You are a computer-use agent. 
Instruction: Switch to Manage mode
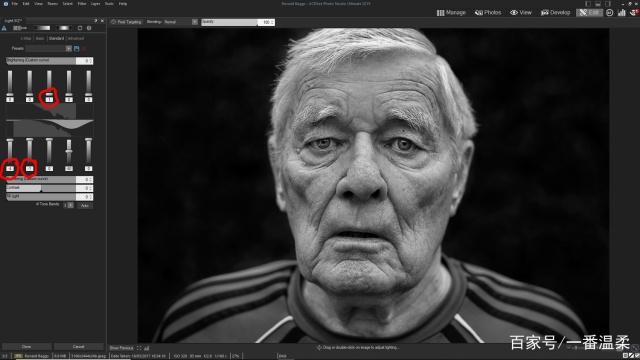[451, 13]
